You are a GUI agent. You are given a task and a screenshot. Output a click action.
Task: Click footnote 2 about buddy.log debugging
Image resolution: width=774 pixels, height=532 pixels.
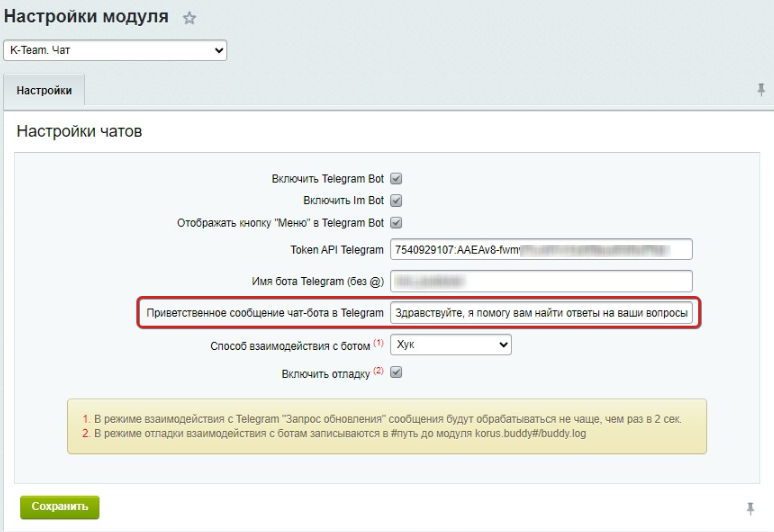[334, 433]
